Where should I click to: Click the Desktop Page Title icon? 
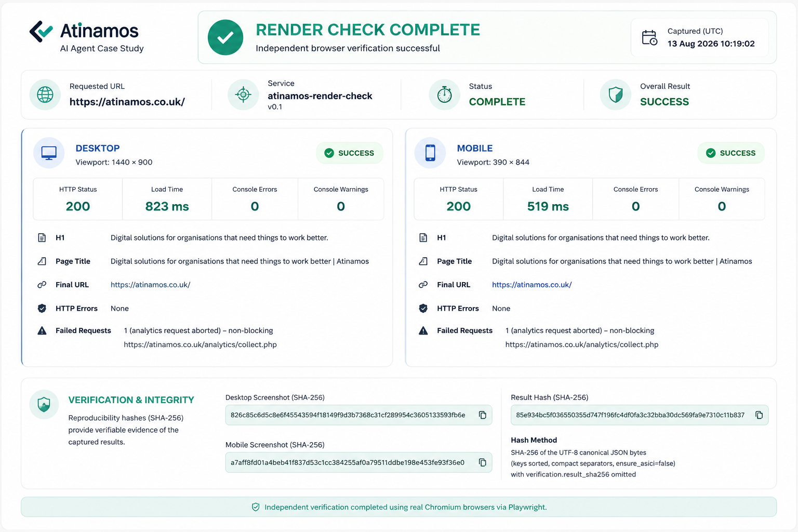tap(42, 261)
